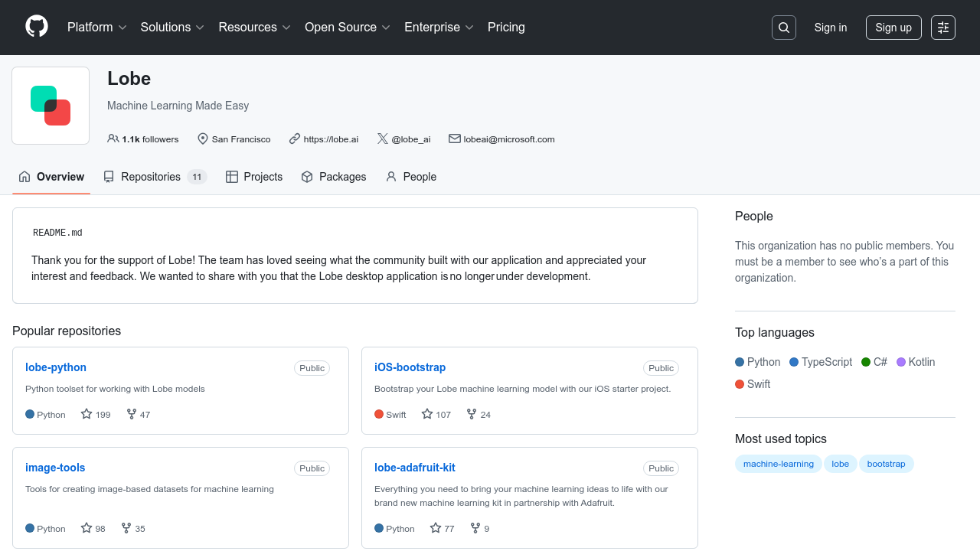Image resolution: width=980 pixels, height=551 pixels.
Task: Click the Python language color dot
Action: [x=740, y=362]
